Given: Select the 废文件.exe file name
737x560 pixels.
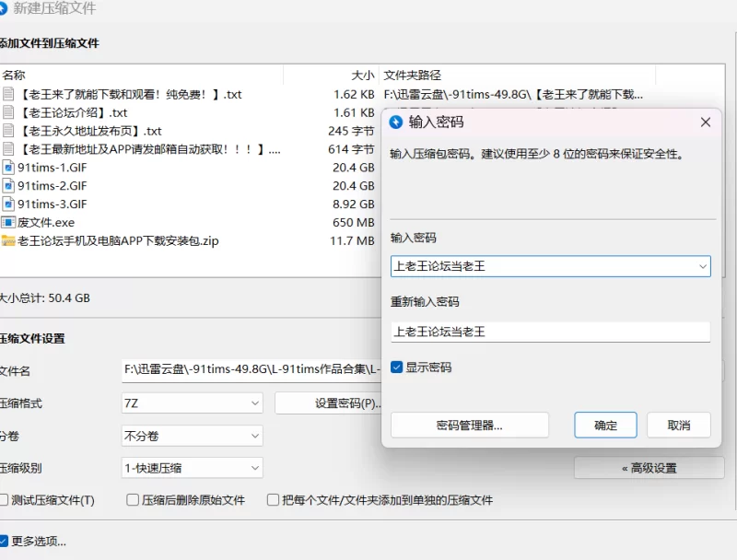Looking at the screenshot, I should 46,222.
